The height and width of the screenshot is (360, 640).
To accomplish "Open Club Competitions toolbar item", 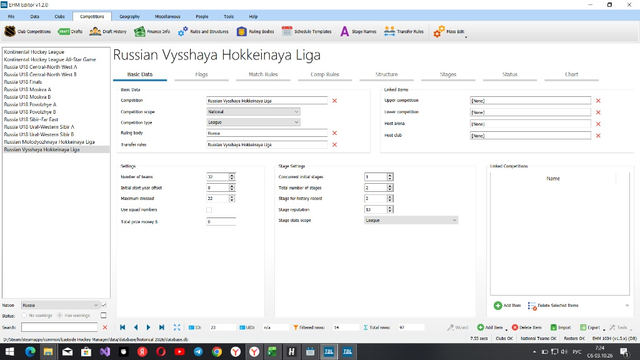I will (28, 31).
